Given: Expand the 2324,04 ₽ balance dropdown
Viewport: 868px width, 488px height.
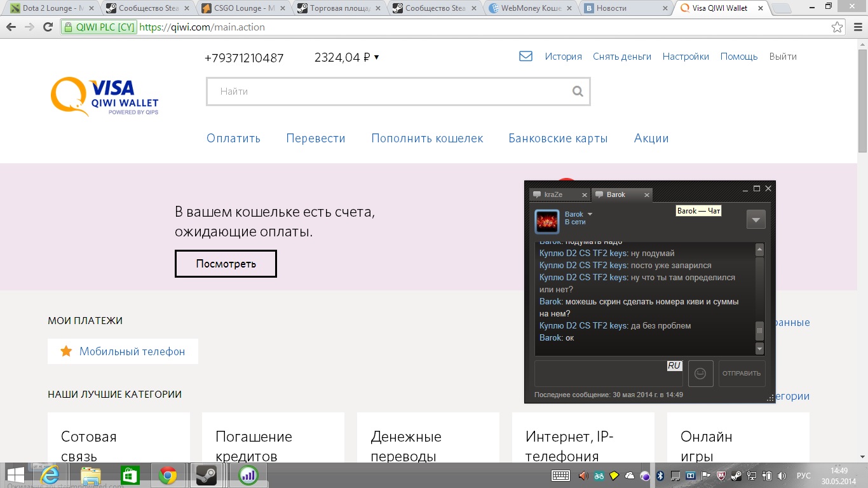Looking at the screenshot, I should click(x=376, y=57).
